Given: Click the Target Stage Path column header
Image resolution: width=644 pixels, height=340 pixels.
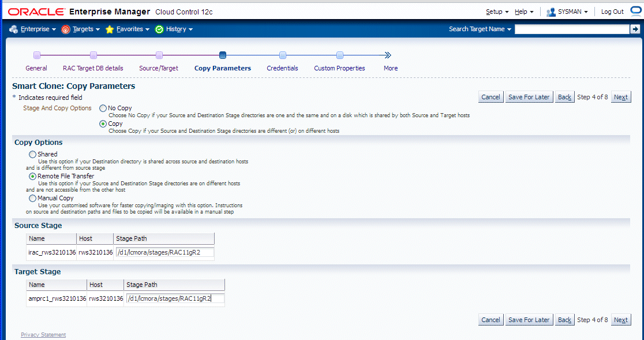Looking at the screenshot, I should 174,285.
